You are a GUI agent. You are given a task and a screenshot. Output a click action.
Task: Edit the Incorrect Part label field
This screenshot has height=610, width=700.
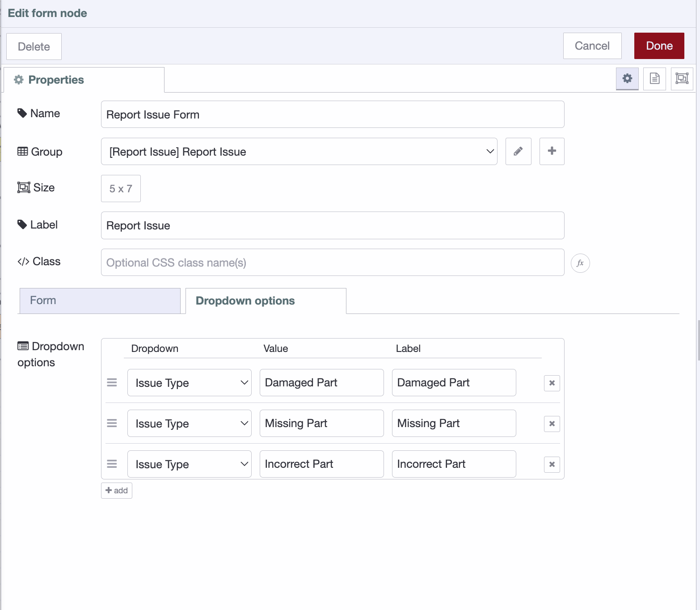pyautogui.click(x=454, y=464)
